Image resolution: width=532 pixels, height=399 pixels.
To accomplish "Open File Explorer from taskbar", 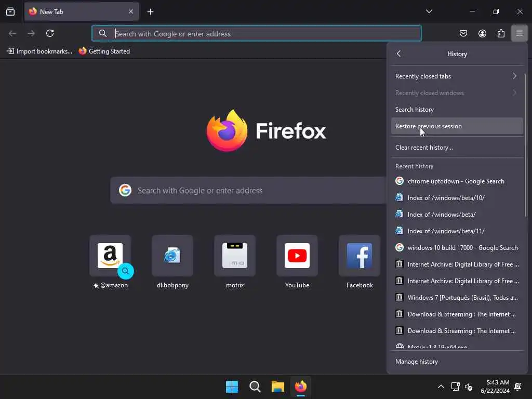I will pos(277,387).
